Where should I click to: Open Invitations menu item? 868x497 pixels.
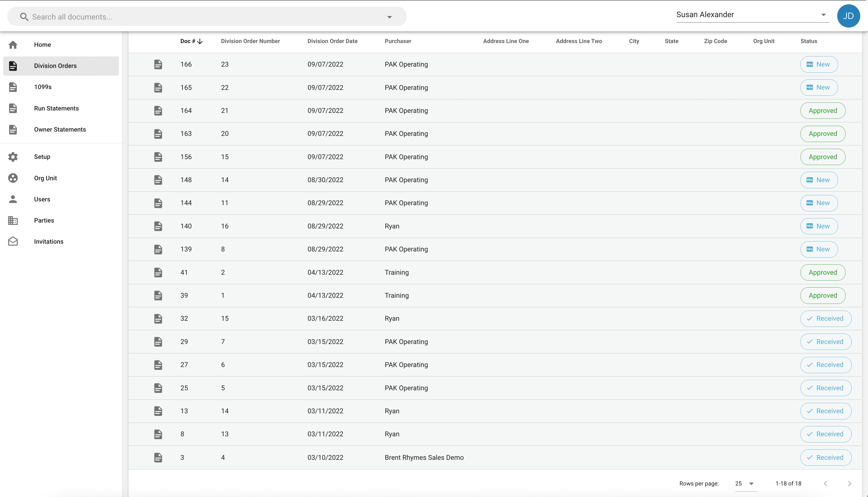[x=61, y=241]
